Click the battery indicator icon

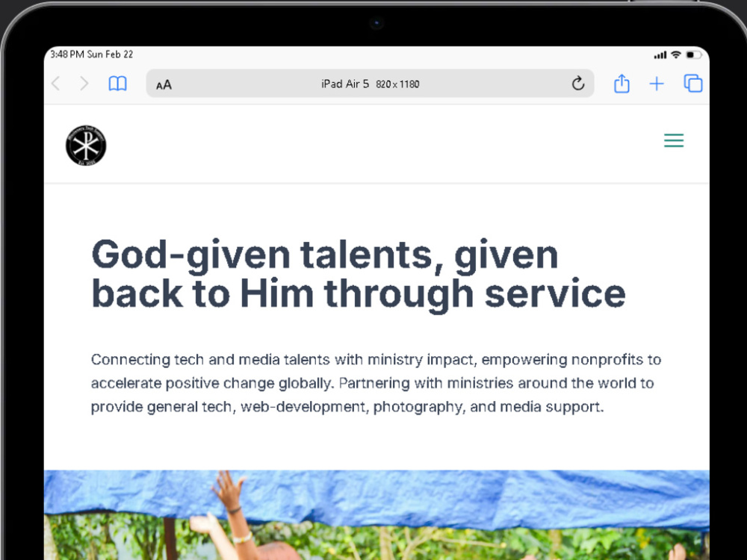click(694, 55)
